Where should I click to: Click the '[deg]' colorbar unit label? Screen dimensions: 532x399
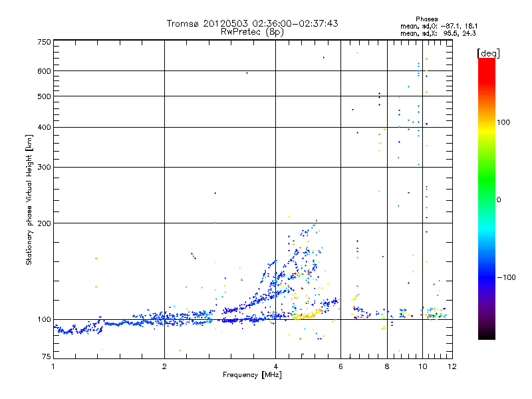point(488,53)
